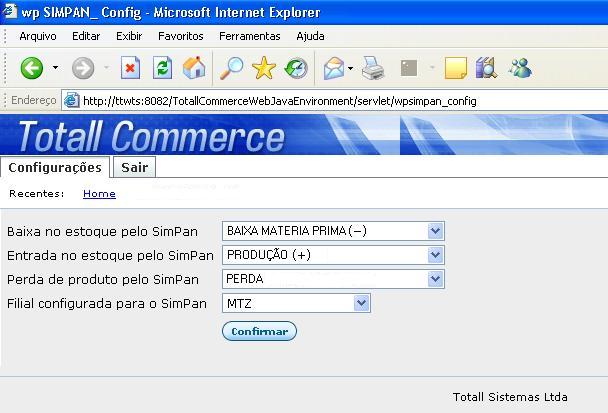Select the Configurações tab
This screenshot has height=413, width=608.
(55, 167)
